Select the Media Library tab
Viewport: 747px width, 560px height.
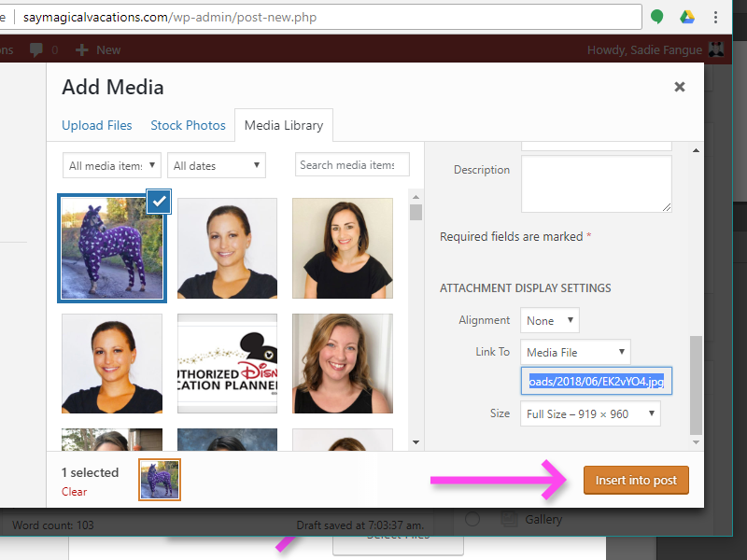coord(284,125)
